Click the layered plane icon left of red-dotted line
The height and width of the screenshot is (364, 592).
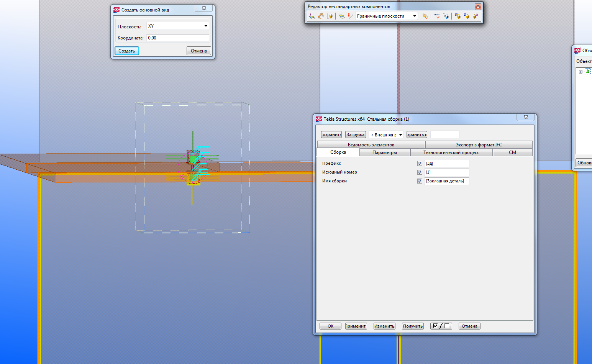[x=341, y=16]
